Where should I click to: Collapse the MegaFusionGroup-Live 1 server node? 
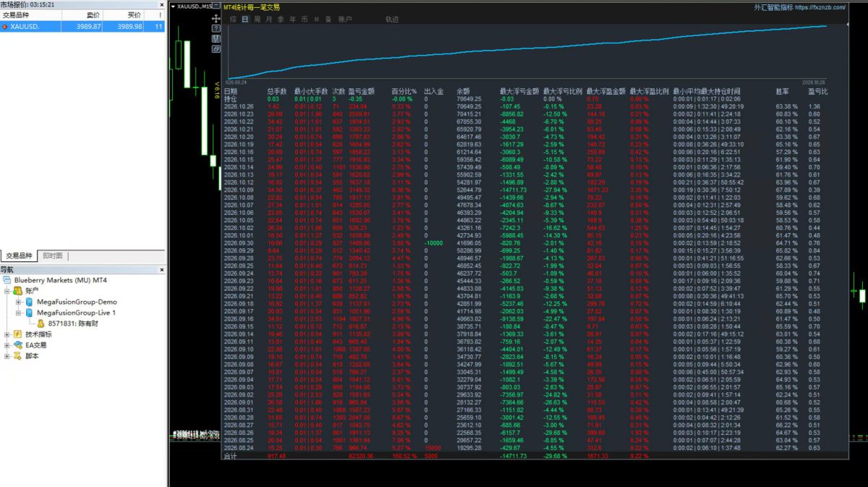tap(19, 313)
